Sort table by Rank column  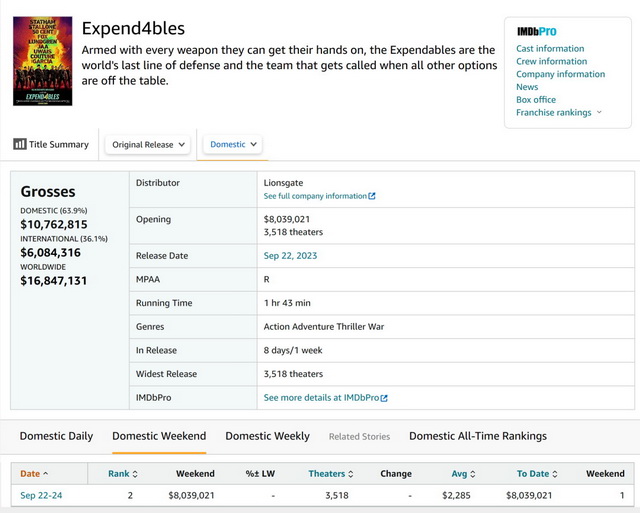point(124,473)
